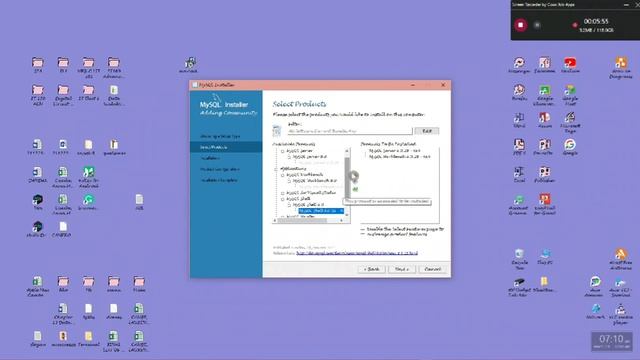This screenshot has width=640, height=360.
Task: Collapse the MySQL Shell tree node
Action: (x=282, y=199)
